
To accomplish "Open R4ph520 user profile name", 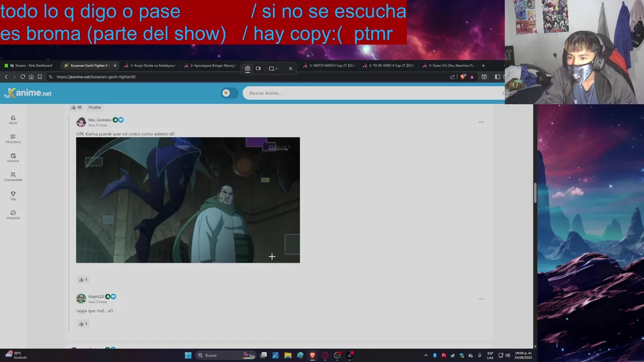I will tap(96, 297).
